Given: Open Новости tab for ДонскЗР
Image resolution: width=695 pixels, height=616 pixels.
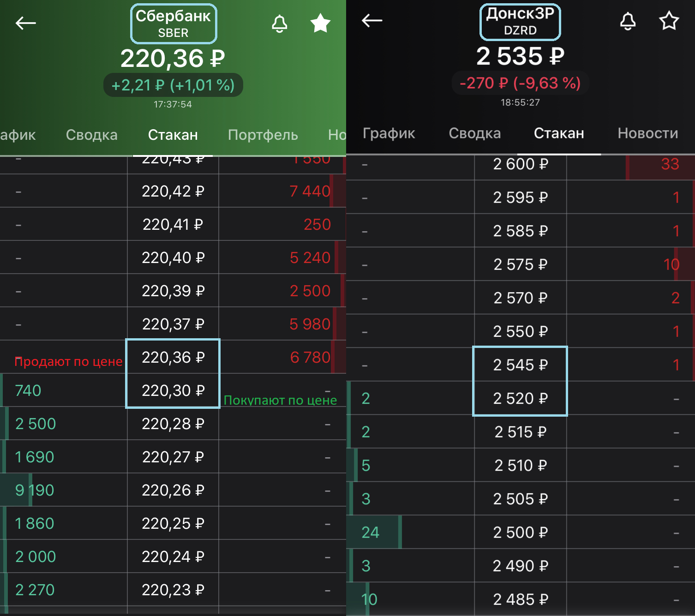Looking at the screenshot, I should pyautogui.click(x=648, y=133).
